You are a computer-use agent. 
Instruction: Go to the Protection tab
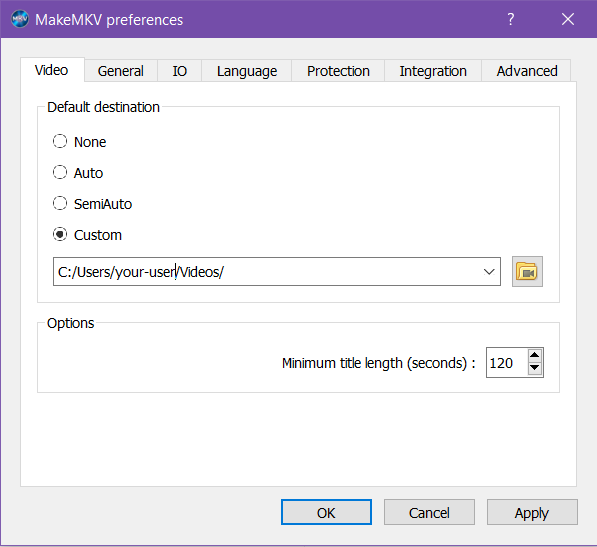338,71
